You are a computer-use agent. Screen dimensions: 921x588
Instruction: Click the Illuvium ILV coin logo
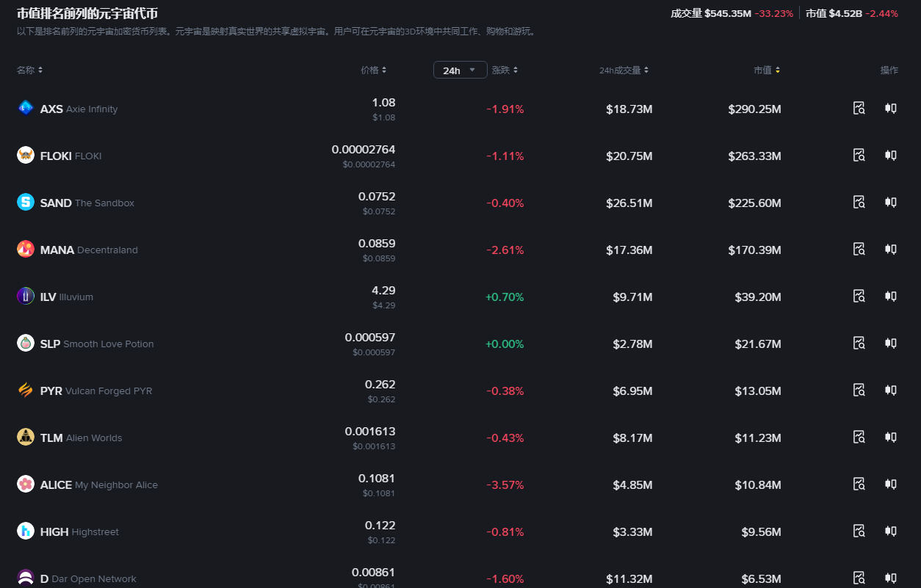26,296
